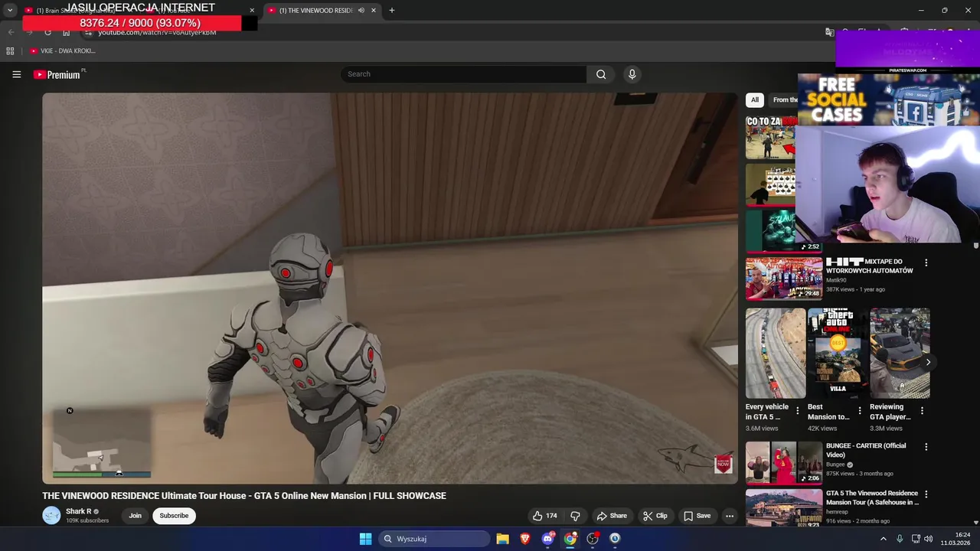The height and width of the screenshot is (551, 980).
Task: Select the All filter chip
Action: pos(754,99)
